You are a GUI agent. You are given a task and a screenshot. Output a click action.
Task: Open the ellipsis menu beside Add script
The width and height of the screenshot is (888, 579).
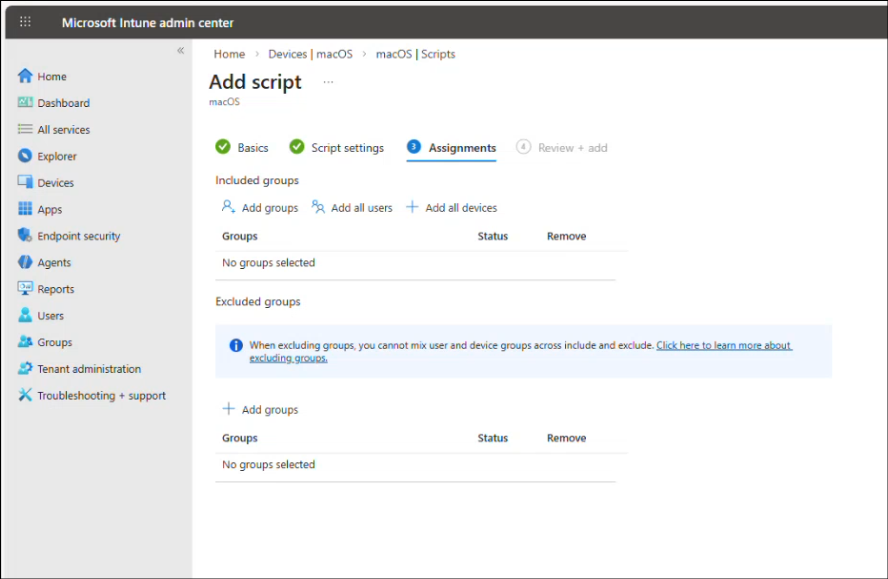click(x=328, y=82)
